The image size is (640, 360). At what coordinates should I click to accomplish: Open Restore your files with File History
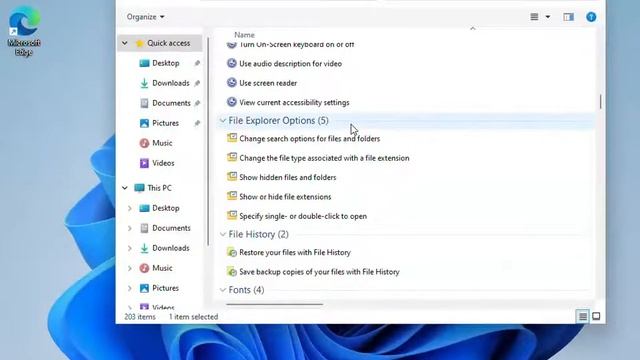(295, 253)
